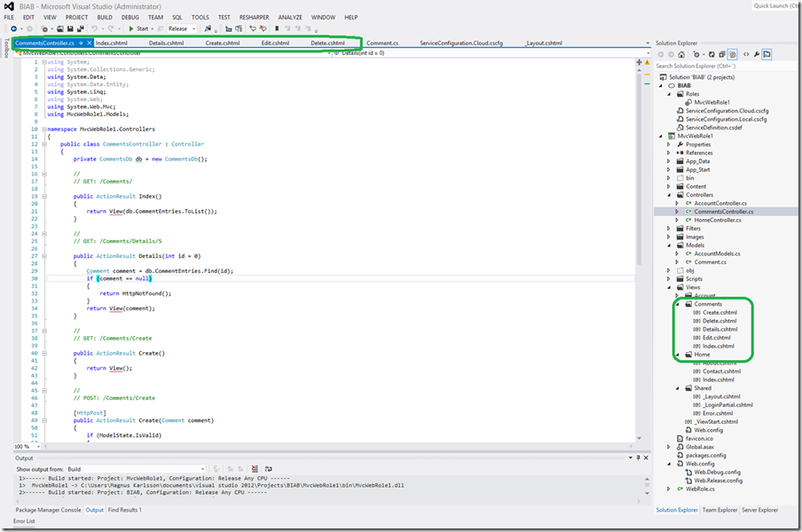The width and height of the screenshot is (802, 532).
Task: Pin the CommentsController.cs tab
Action: coord(81,43)
